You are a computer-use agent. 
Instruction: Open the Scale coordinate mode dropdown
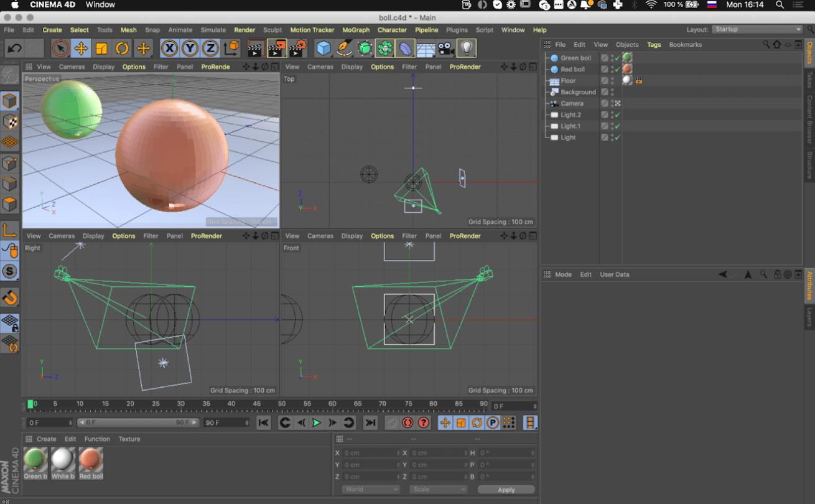437,489
